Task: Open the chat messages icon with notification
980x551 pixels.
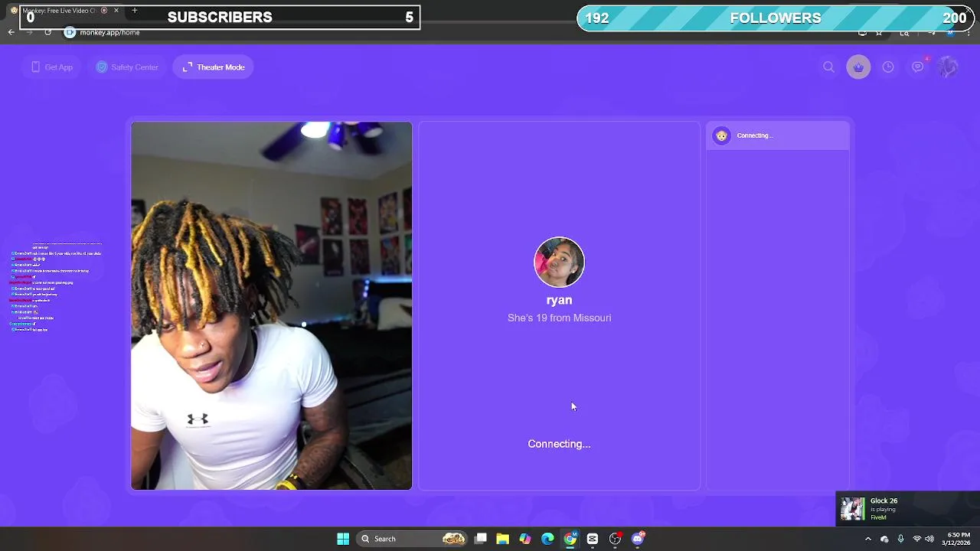Action: (x=918, y=67)
